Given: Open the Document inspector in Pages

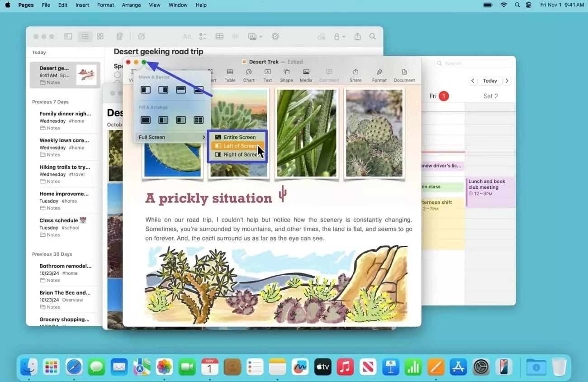Looking at the screenshot, I should click(x=404, y=75).
